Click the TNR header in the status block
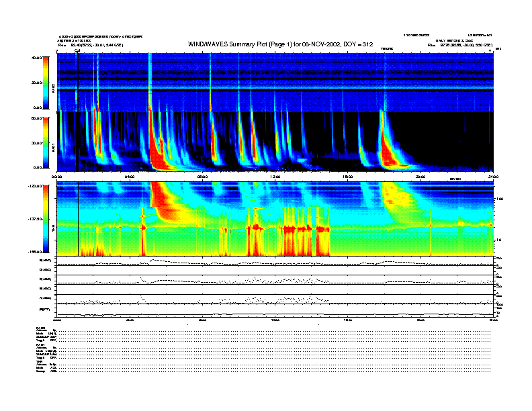The image size is (532, 411). (x=39, y=361)
